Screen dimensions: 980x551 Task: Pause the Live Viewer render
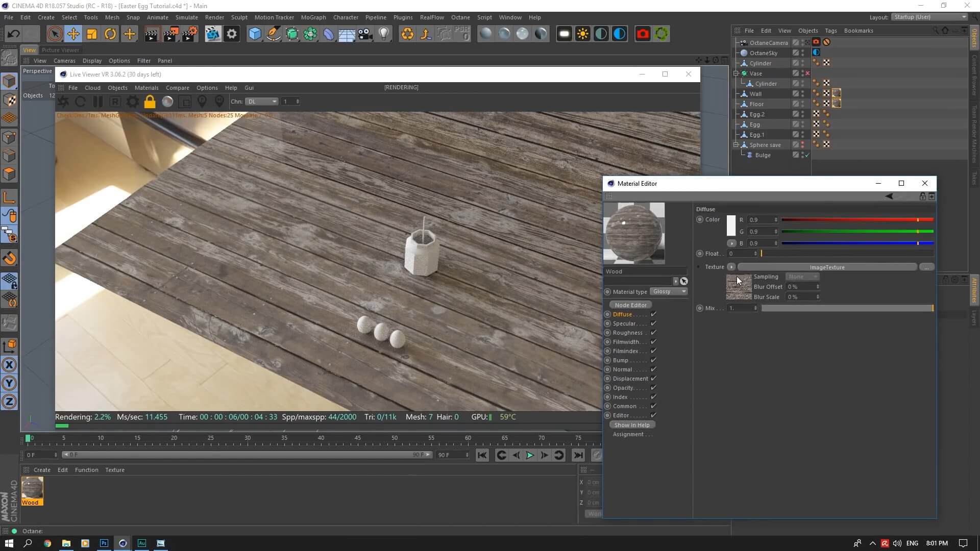pyautogui.click(x=97, y=101)
